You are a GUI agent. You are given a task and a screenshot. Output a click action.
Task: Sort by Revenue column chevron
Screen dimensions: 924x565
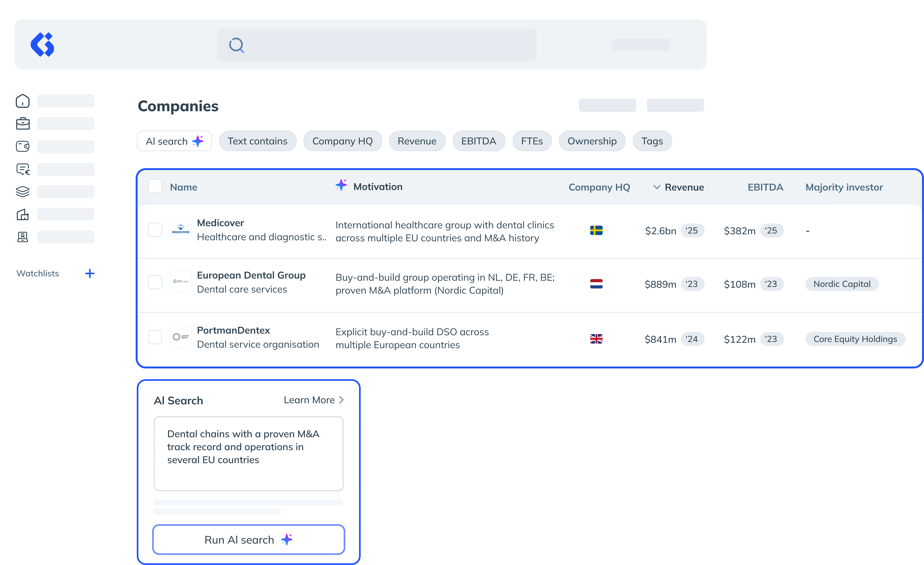[657, 187]
